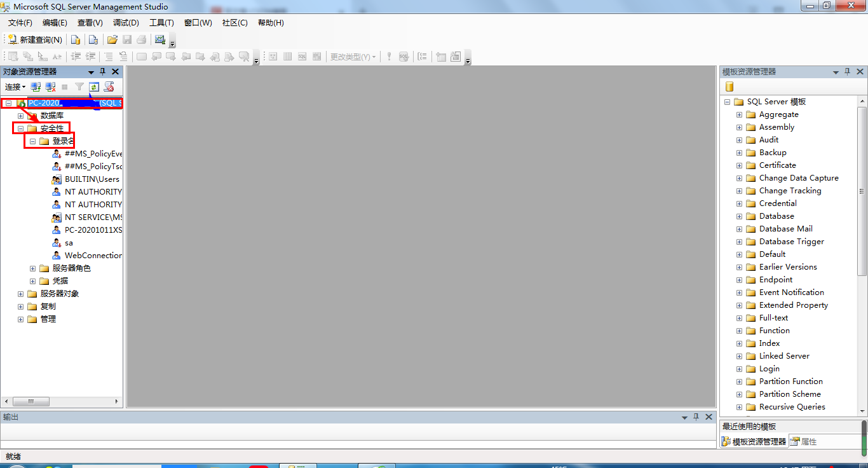The height and width of the screenshot is (468, 868).
Task: Open the 编辑(E) menu
Action: [x=55, y=23]
